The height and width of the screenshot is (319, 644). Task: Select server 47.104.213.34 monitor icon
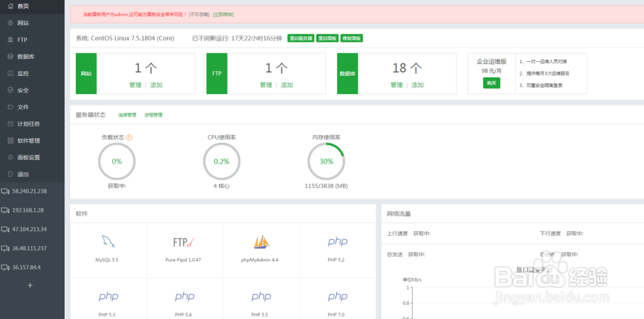pos(5,229)
